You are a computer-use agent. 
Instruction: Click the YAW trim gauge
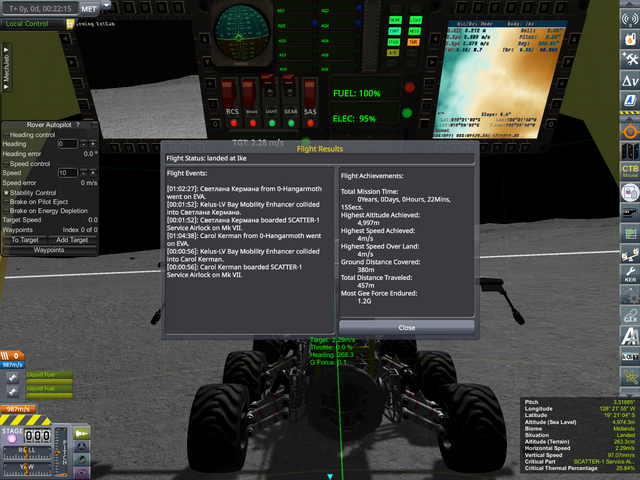tap(27, 469)
